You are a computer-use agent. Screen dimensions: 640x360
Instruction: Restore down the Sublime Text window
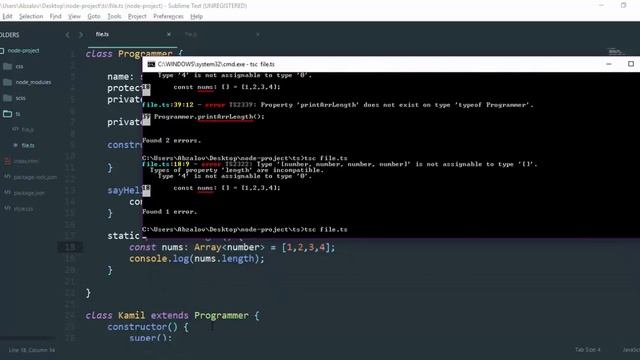pos(623,5)
